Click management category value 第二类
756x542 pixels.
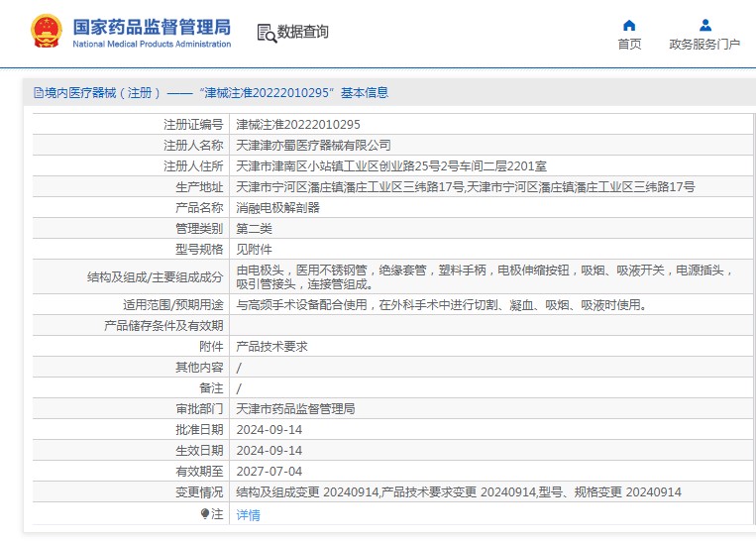[254, 229]
